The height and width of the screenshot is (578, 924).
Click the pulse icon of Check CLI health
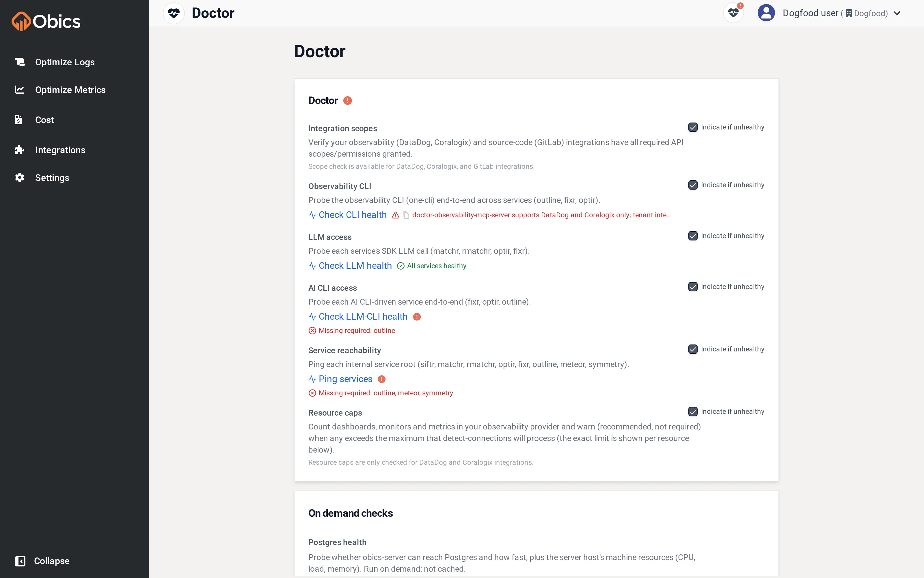pyautogui.click(x=312, y=215)
